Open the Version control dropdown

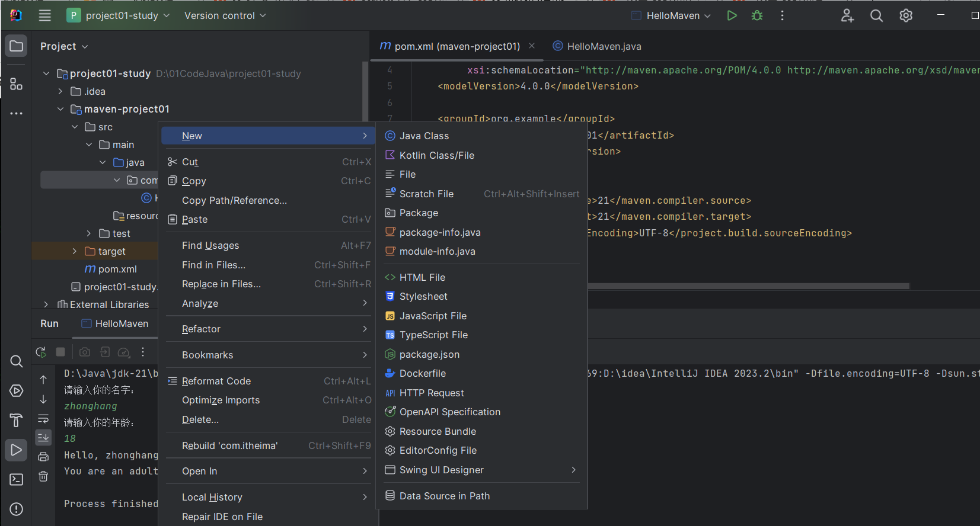click(225, 15)
